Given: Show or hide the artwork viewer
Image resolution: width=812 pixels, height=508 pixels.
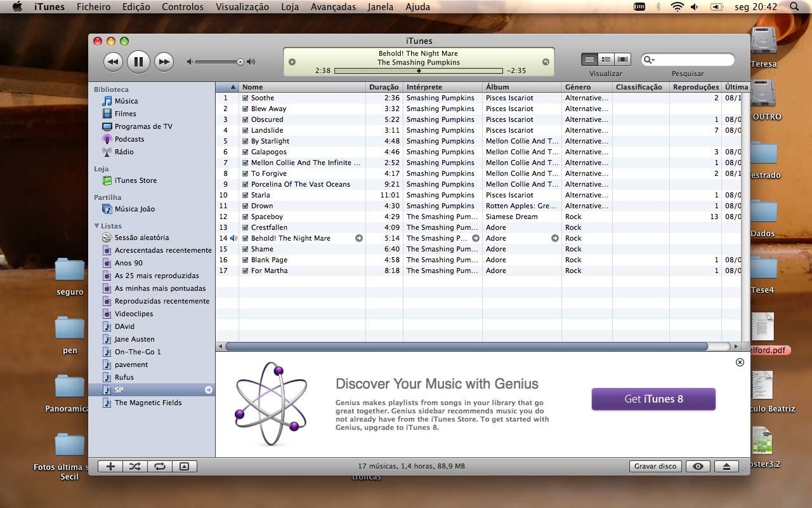Looking at the screenshot, I should pos(185,466).
